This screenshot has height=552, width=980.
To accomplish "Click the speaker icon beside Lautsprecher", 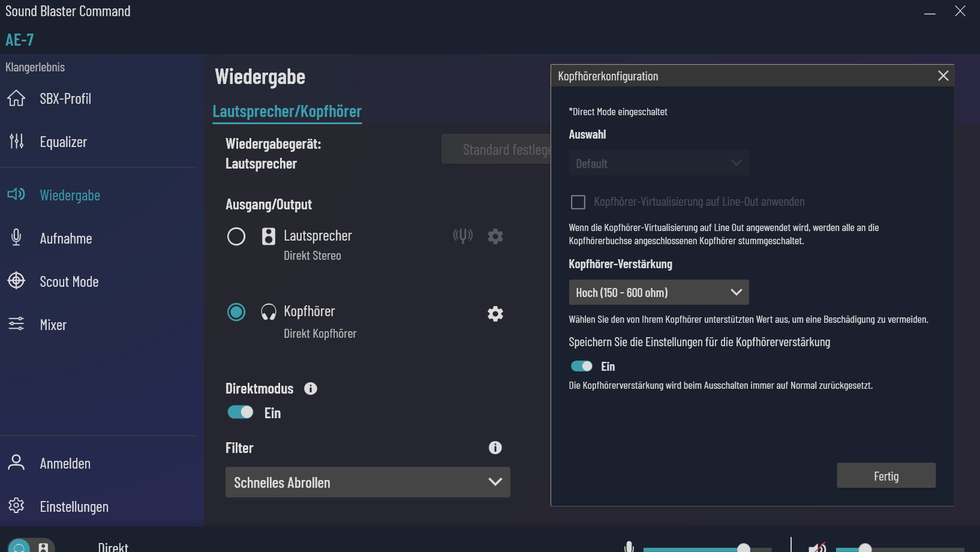I will click(x=269, y=236).
